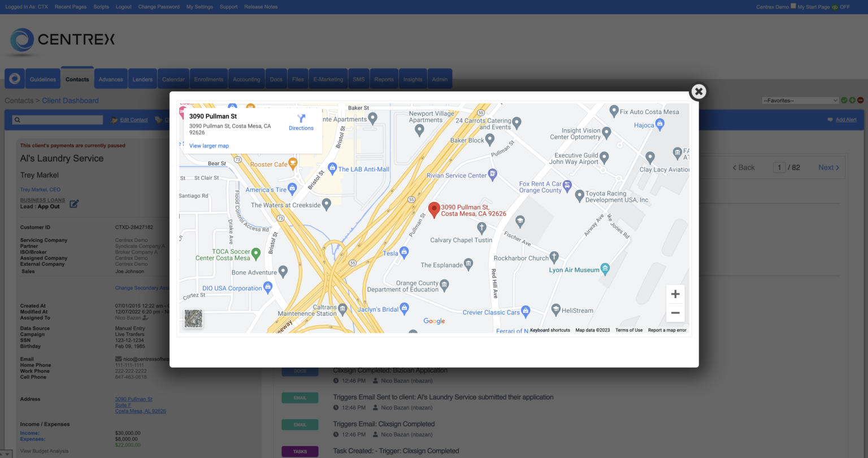
Task: Switch to the Accounting tab
Action: 246,79
